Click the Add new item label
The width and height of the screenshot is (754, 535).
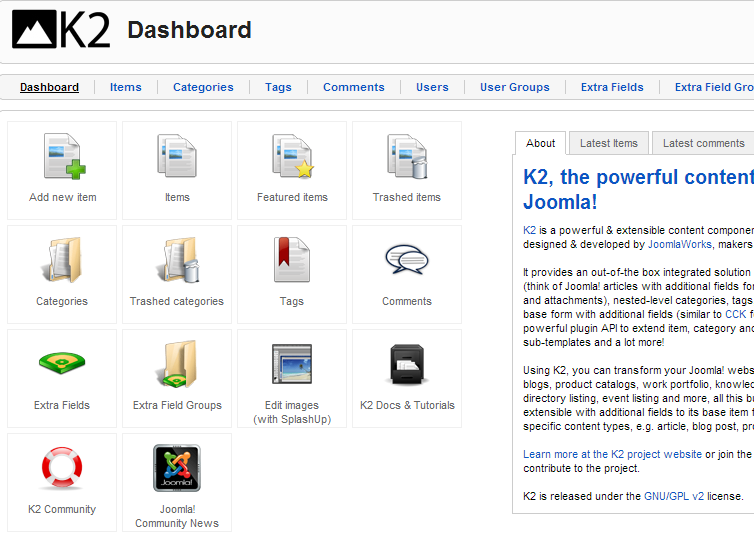(63, 197)
